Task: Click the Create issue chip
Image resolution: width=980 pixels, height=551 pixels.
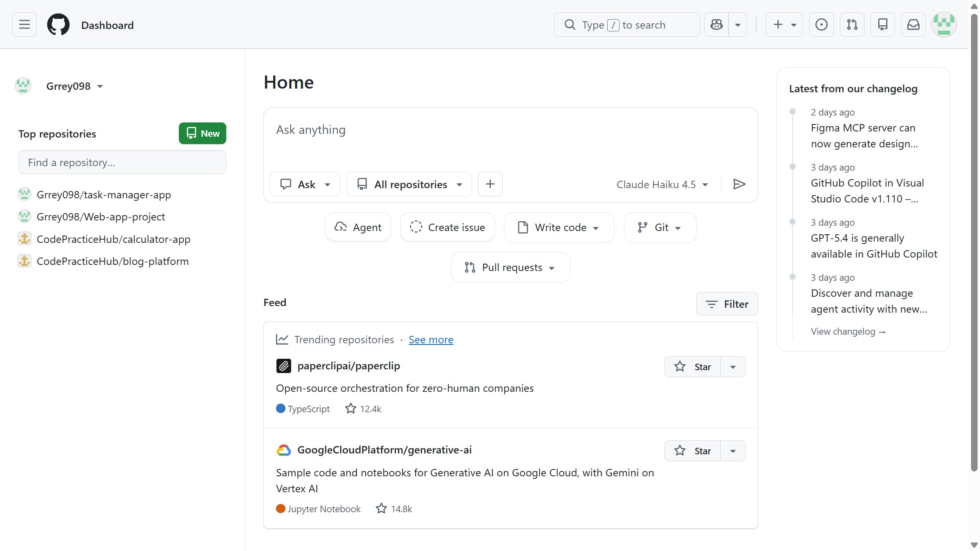Action: 448,227
